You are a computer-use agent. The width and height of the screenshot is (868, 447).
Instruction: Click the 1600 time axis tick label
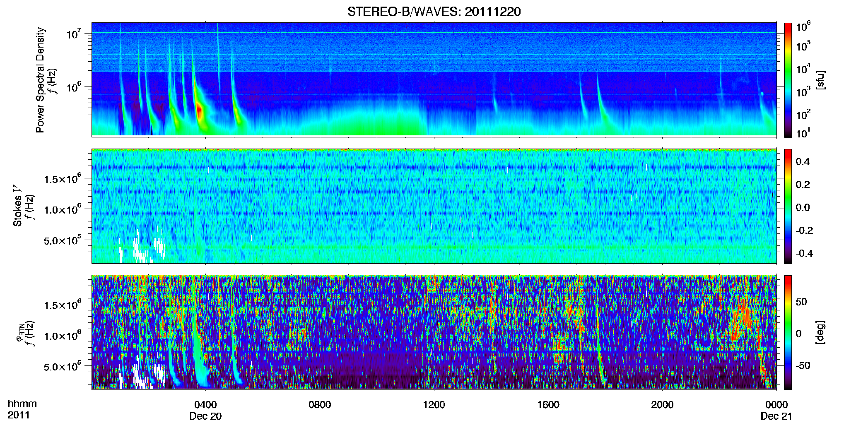point(548,404)
